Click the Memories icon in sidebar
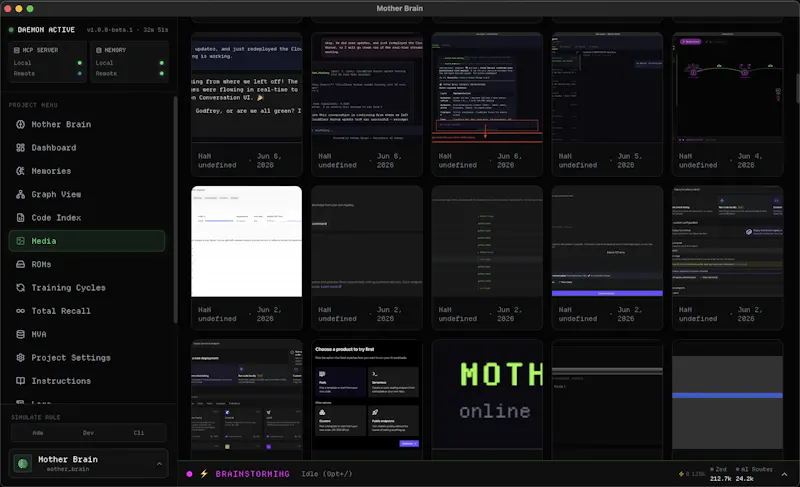This screenshot has width=800, height=487. (x=20, y=171)
